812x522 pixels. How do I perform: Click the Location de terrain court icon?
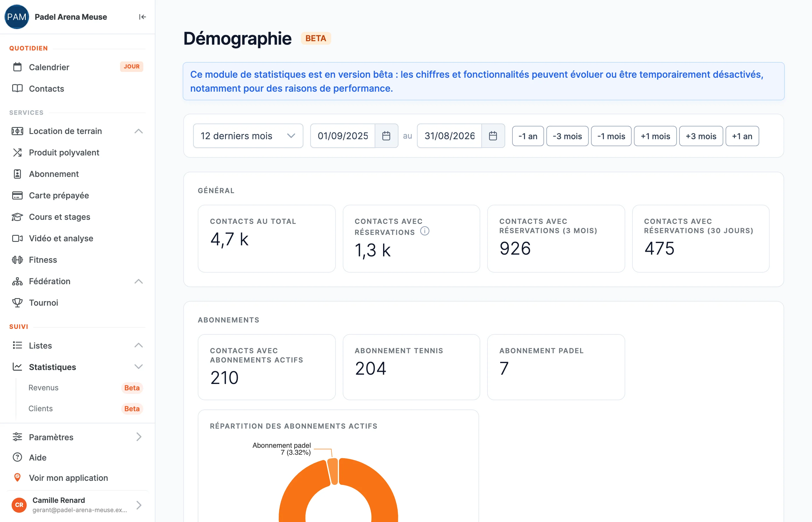click(17, 131)
